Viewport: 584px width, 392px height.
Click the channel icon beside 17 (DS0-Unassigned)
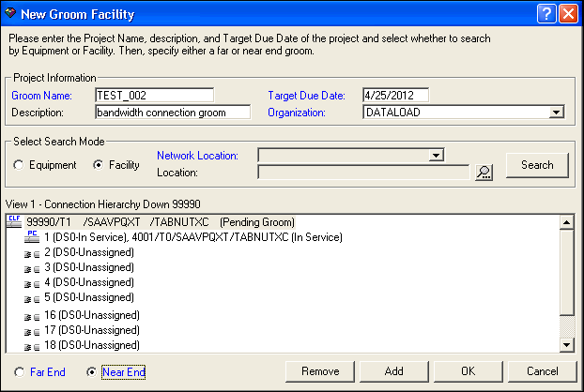32,332
